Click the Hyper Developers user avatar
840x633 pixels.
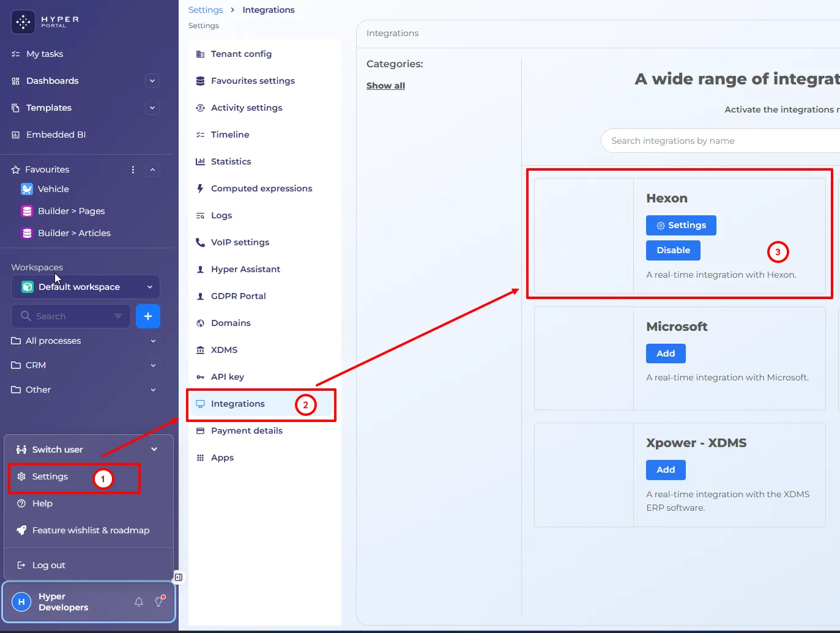click(21, 602)
